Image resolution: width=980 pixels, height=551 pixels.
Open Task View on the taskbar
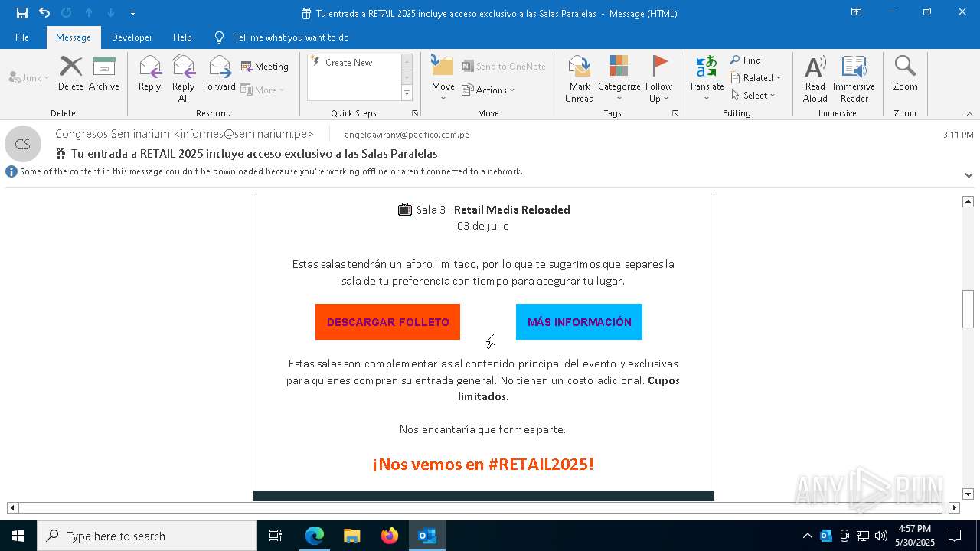click(276, 536)
